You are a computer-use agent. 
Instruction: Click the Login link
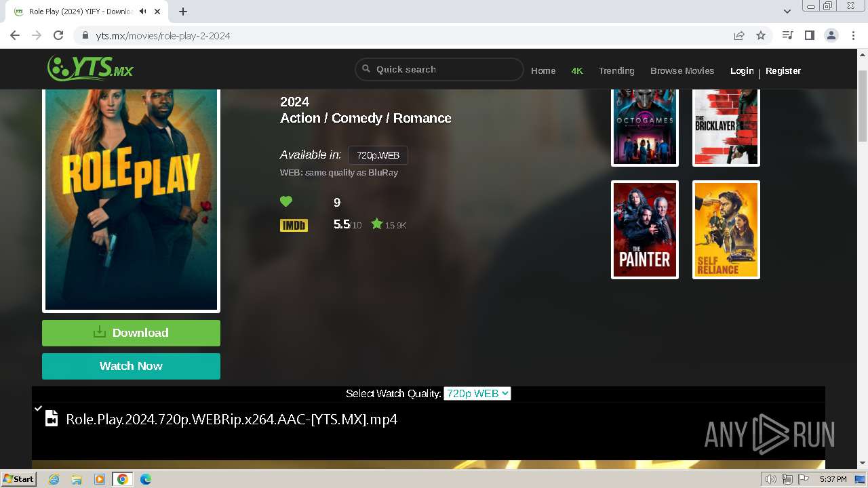point(742,70)
